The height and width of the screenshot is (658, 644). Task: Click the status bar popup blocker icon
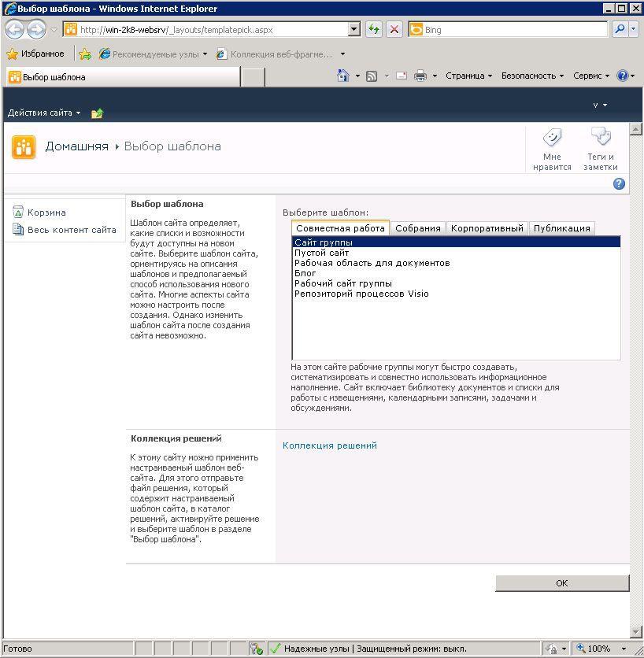coord(256,649)
